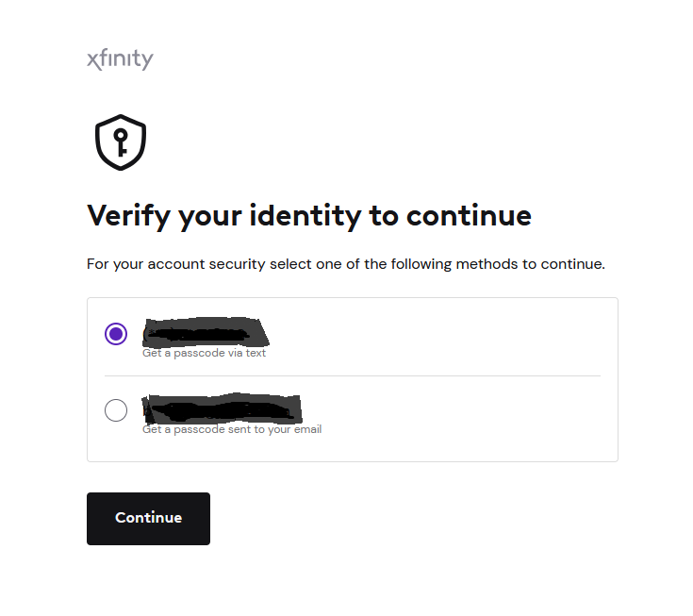Viewport: 693px width, 616px height.
Task: Click the shield with key security icon
Action: click(x=121, y=142)
